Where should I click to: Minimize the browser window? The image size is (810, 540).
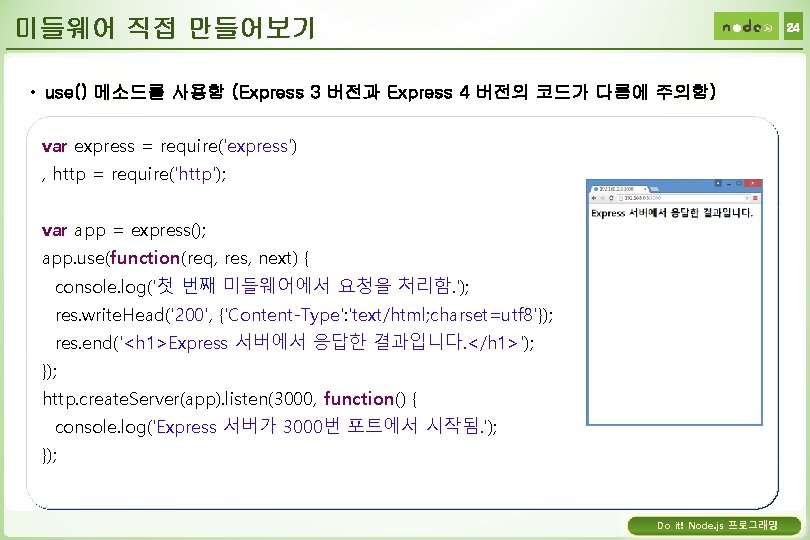[729, 184]
